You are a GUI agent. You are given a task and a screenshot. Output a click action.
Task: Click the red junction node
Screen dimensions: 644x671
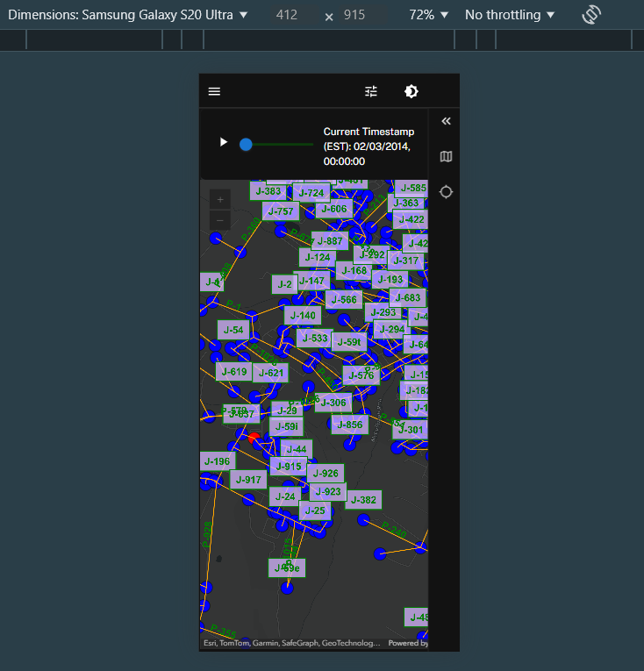click(x=254, y=438)
